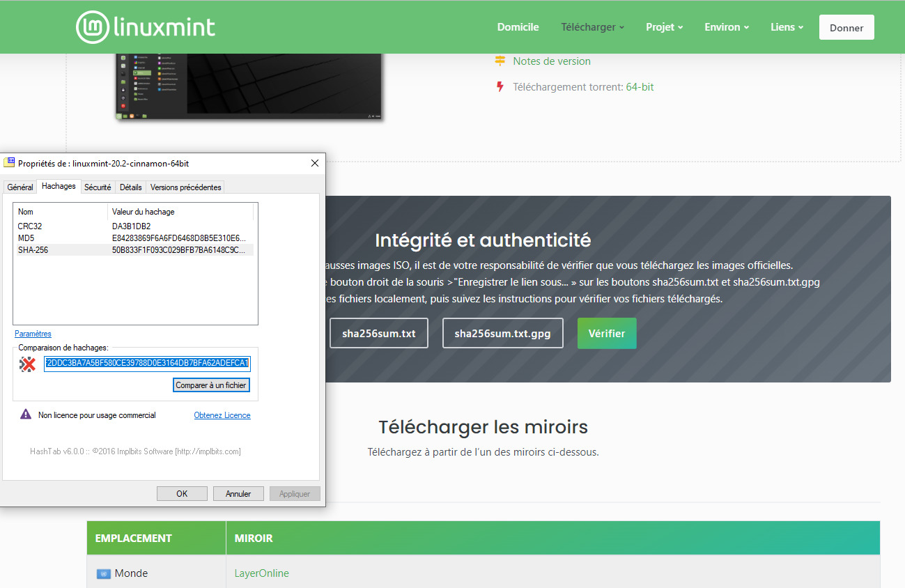The image size is (905, 588).
Task: Expand the Liens navigation menu
Action: tap(787, 27)
